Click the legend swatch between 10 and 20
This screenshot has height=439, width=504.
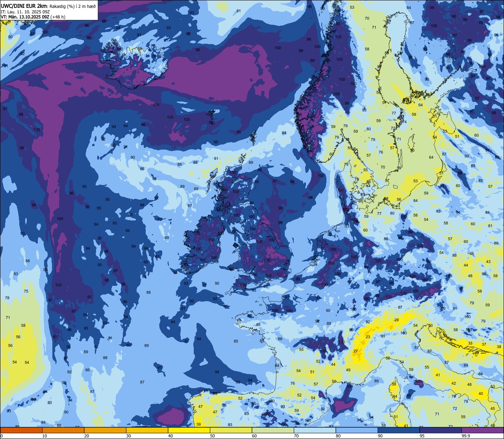pyautogui.click(x=63, y=430)
